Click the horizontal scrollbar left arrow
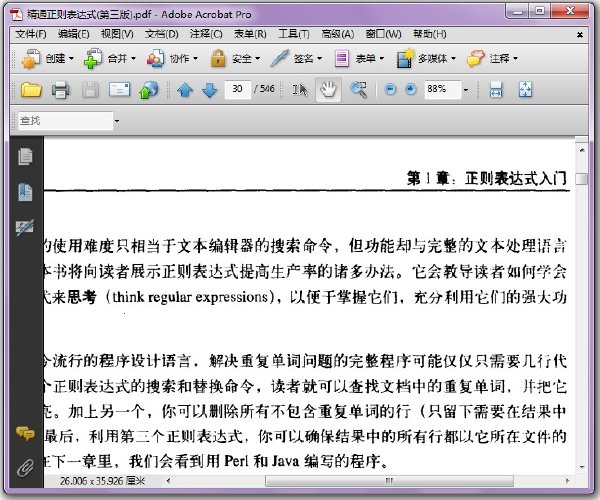 pos(168,481)
